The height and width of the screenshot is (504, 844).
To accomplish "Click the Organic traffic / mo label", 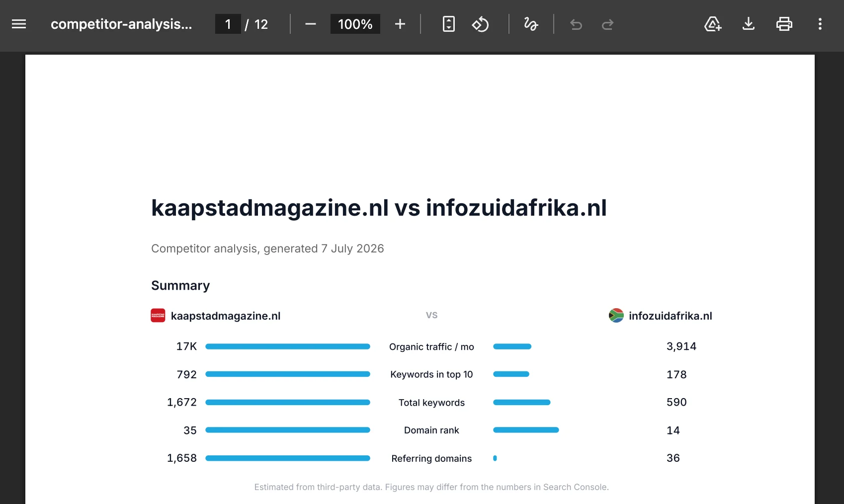I will tap(431, 347).
